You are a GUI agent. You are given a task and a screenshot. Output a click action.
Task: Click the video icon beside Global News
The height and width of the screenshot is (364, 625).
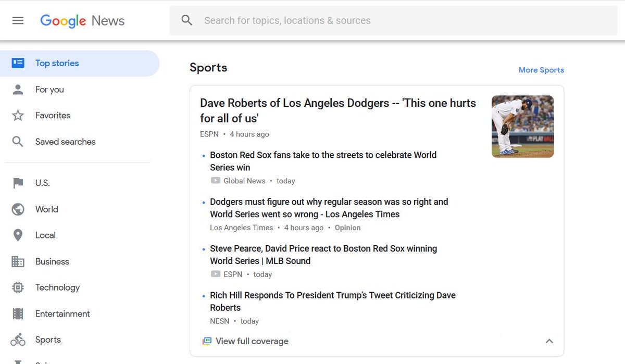click(x=215, y=181)
